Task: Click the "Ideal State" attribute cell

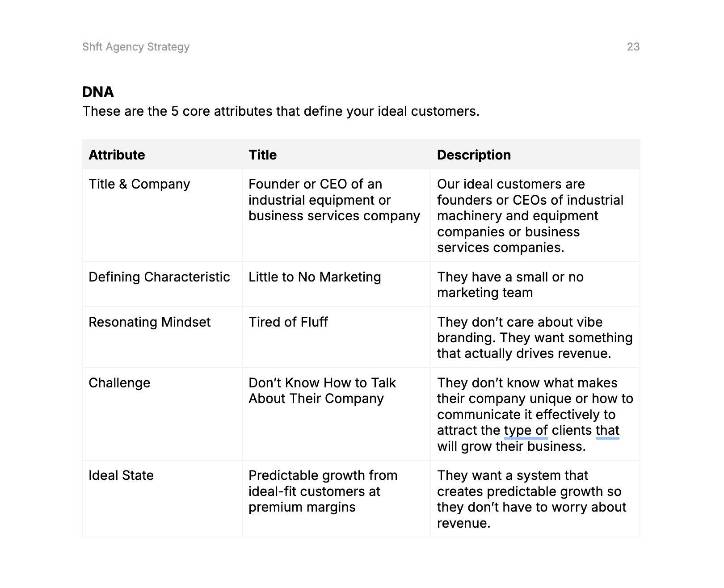Action: (121, 475)
